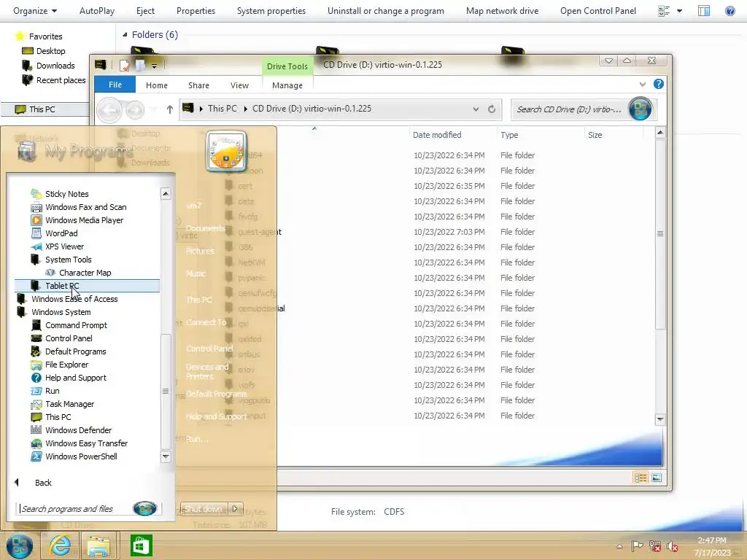Refresh the CD Drive folder view
The width and height of the screenshot is (747, 560).
pos(492,109)
